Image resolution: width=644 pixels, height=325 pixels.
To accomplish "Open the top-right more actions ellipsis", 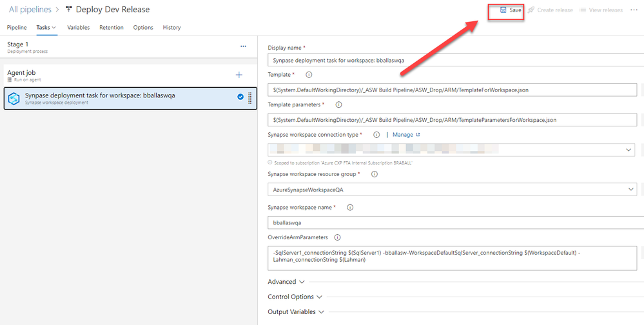I will 634,10.
